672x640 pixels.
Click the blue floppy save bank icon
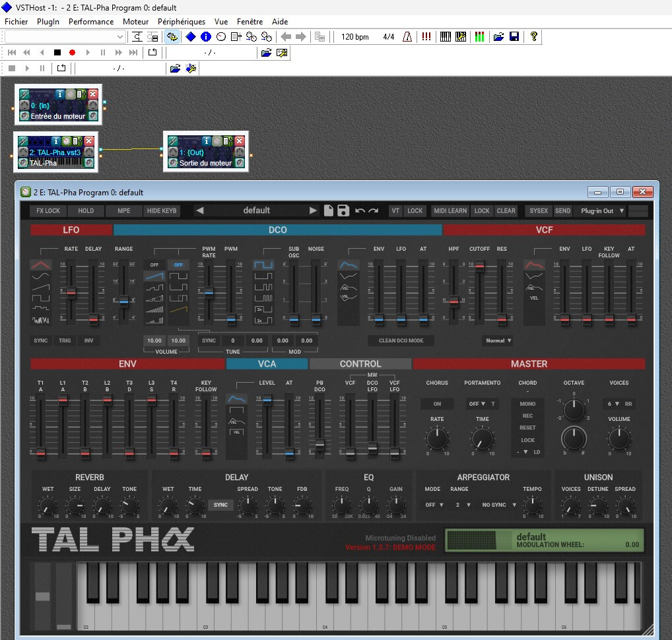point(514,37)
